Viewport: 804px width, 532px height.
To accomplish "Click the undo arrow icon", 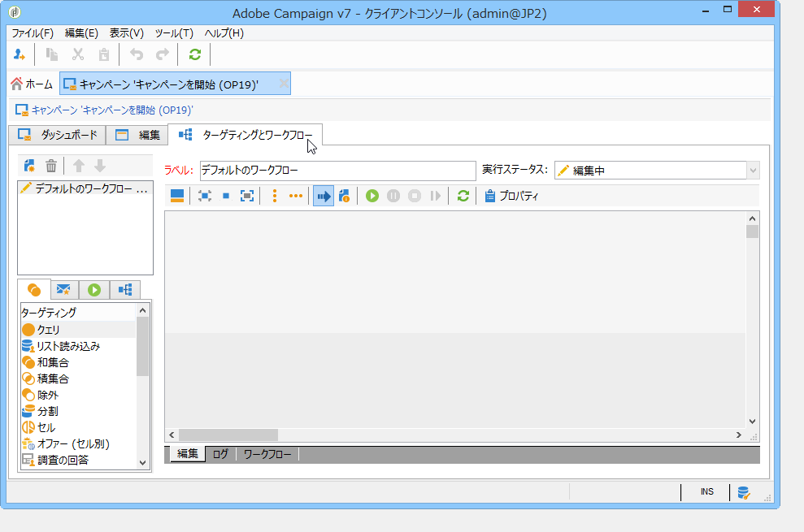I will click(x=137, y=54).
